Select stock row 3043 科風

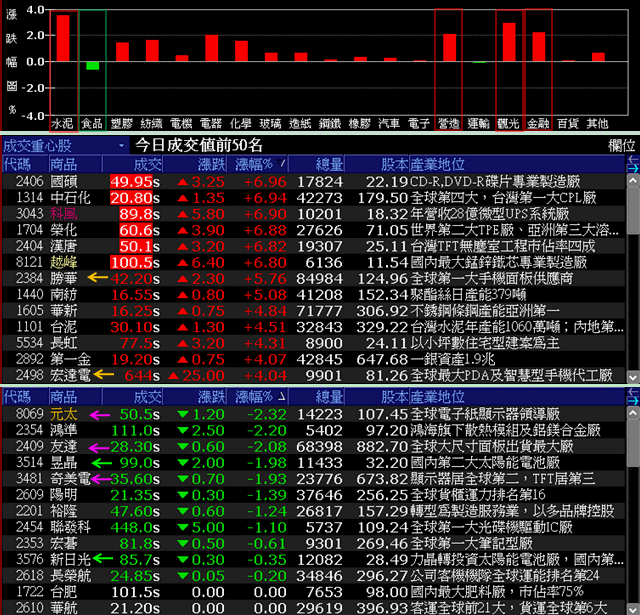(x=313, y=213)
